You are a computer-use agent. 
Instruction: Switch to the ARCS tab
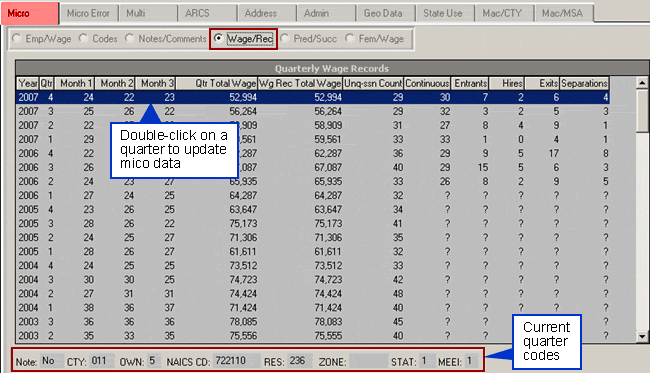[207, 13]
